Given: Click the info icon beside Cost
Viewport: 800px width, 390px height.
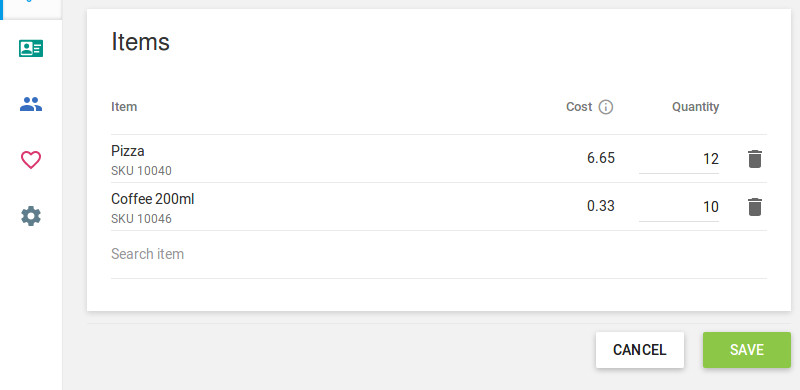Looking at the screenshot, I should coord(606,107).
